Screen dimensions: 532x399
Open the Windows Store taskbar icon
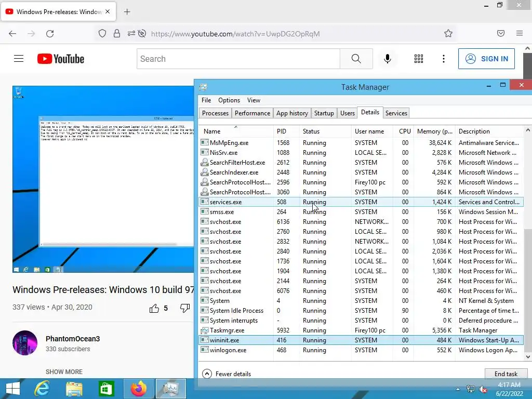tap(106, 389)
